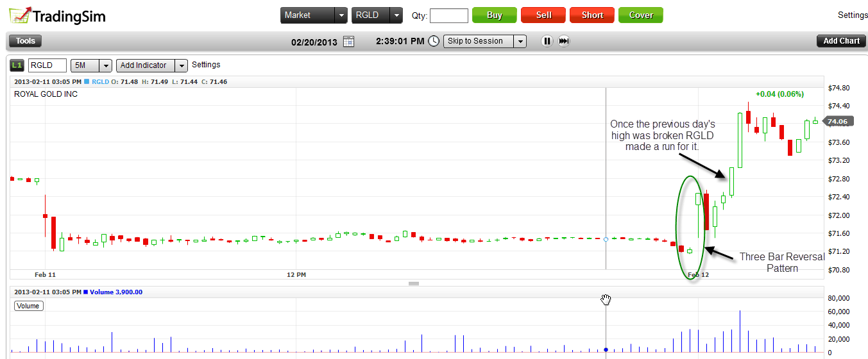
Task: Pause the simulation playback
Action: point(547,41)
